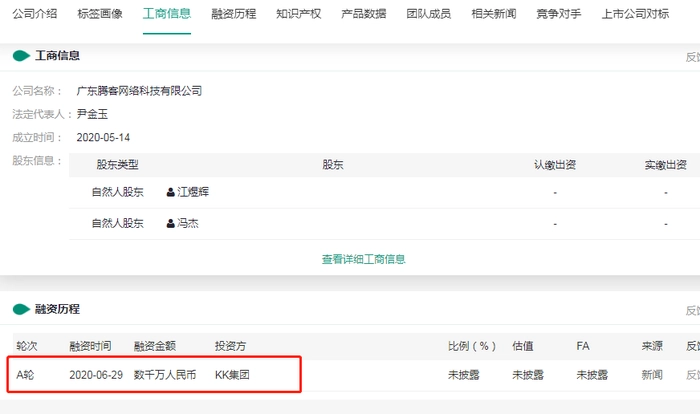Select the 工商信息 tab

tap(167, 14)
